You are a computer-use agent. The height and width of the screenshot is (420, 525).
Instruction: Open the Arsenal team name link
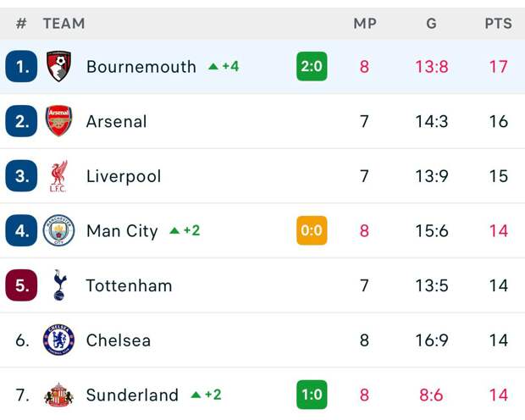pos(116,121)
